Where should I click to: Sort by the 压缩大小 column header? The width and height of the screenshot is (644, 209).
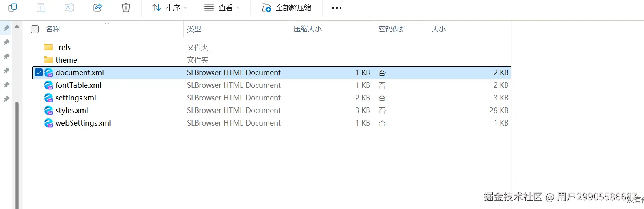308,29
